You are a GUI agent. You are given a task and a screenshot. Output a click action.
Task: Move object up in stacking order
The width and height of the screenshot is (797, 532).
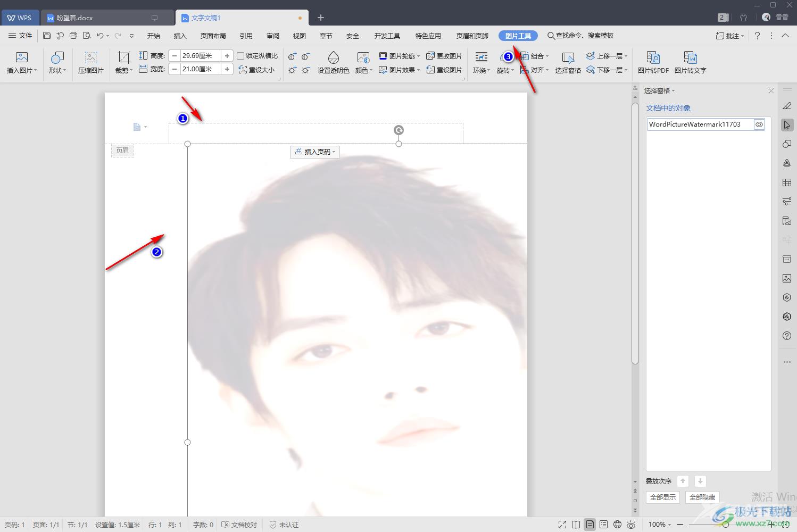click(x=683, y=481)
